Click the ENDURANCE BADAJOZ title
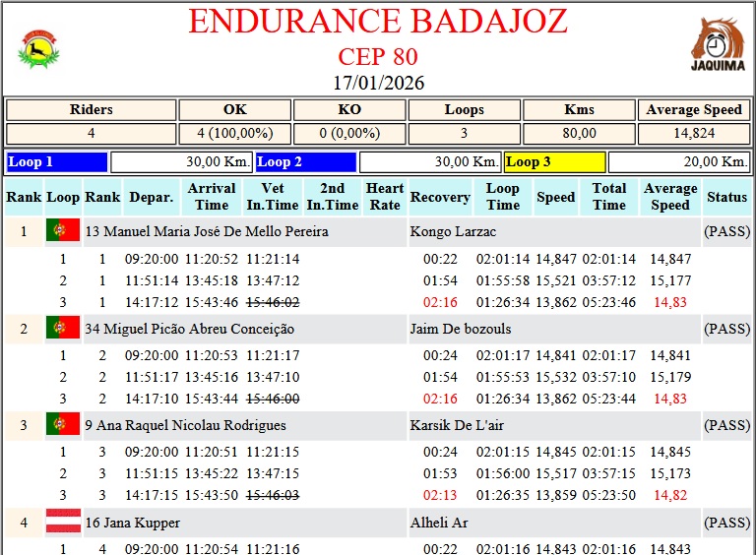The width and height of the screenshot is (756, 555). [x=377, y=22]
